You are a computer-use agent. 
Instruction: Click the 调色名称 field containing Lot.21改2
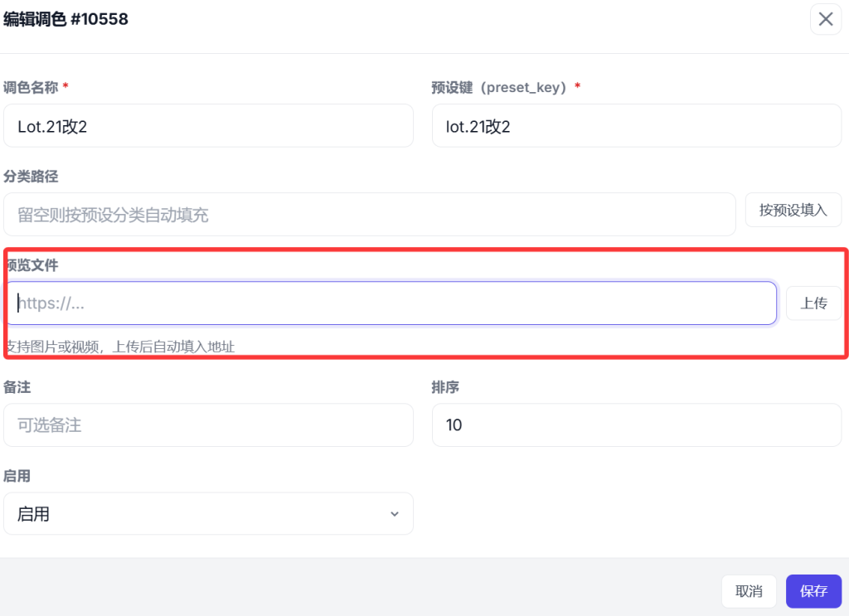tap(208, 126)
